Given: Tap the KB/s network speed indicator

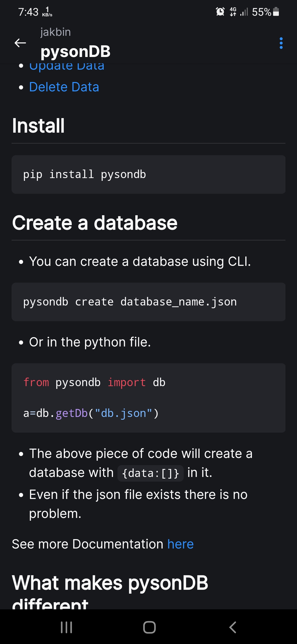Looking at the screenshot, I should [x=47, y=12].
